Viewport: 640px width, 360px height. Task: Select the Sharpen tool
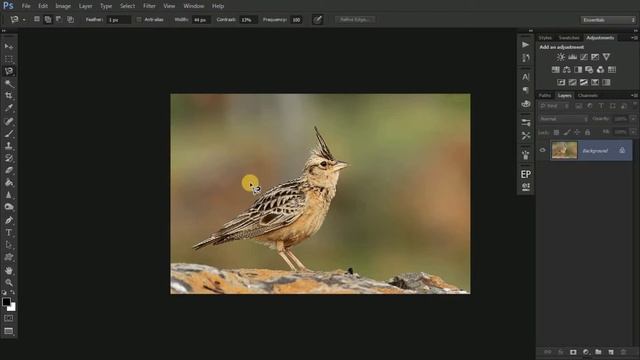9,195
